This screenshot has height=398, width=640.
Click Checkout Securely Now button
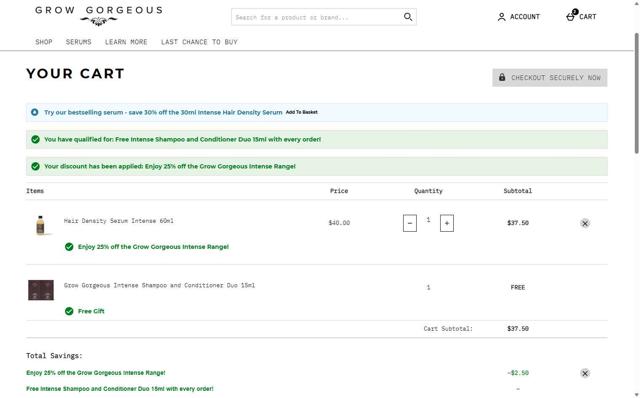pos(549,78)
